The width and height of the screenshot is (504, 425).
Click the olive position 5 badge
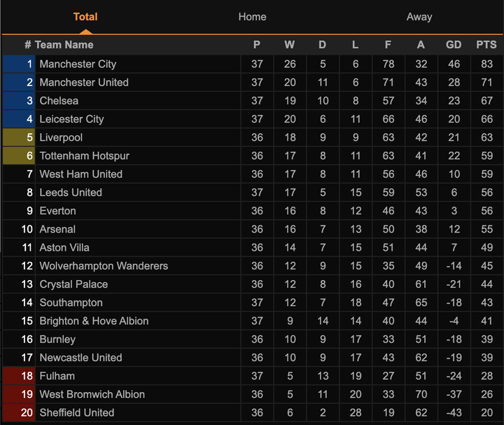[19, 137]
